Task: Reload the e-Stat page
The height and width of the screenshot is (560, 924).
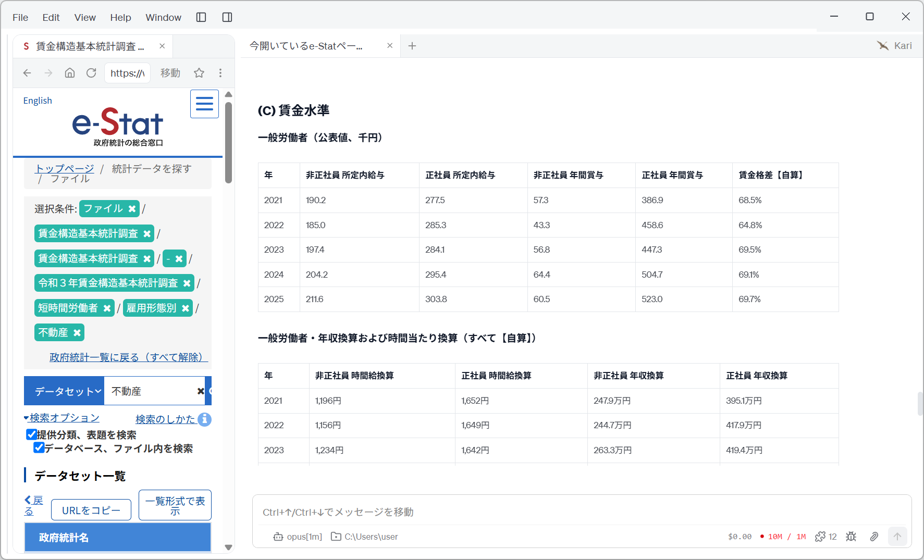Action: click(91, 73)
